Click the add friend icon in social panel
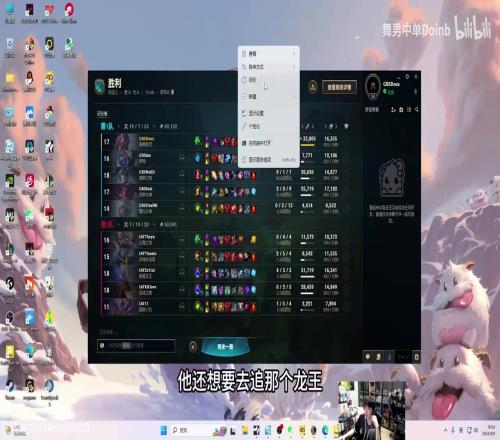The width and height of the screenshot is (500, 440). pyautogui.click(x=393, y=109)
